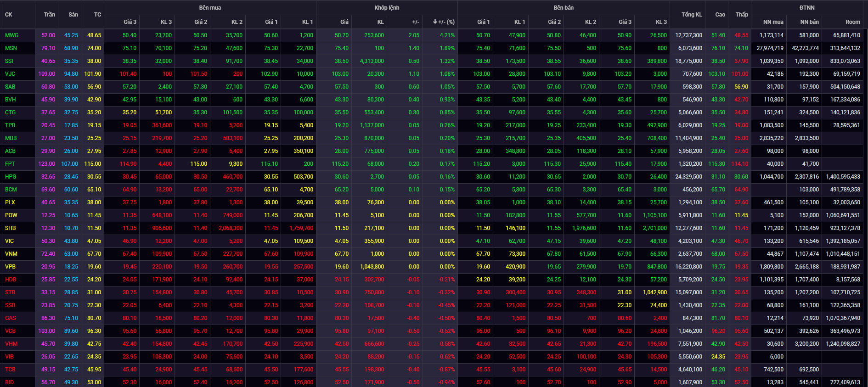This screenshot has height=387, width=868.
Task: Click the TC reference price header
Action: click(x=97, y=15)
